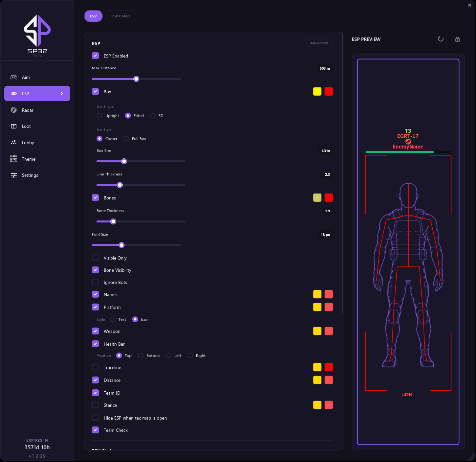Select the 3D box shape
The height and width of the screenshot is (462, 476).
coord(153,116)
